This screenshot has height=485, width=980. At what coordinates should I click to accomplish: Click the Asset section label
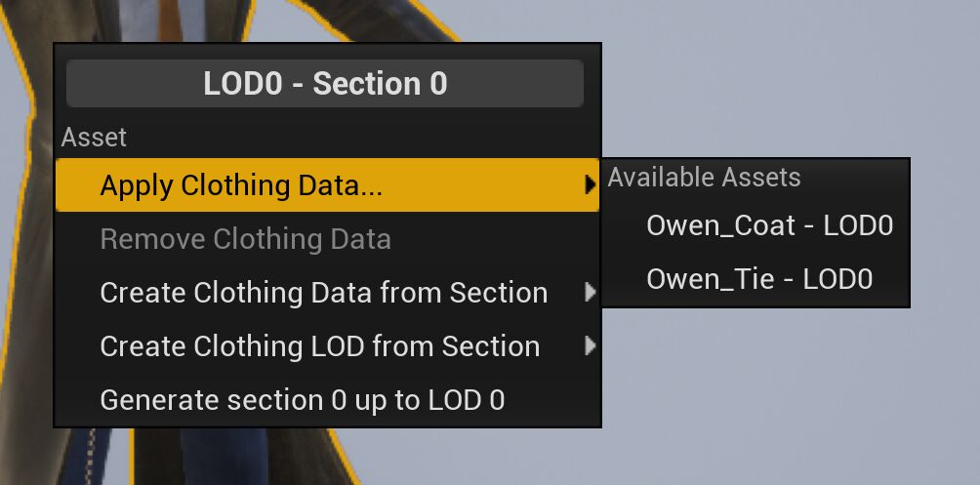(x=95, y=138)
